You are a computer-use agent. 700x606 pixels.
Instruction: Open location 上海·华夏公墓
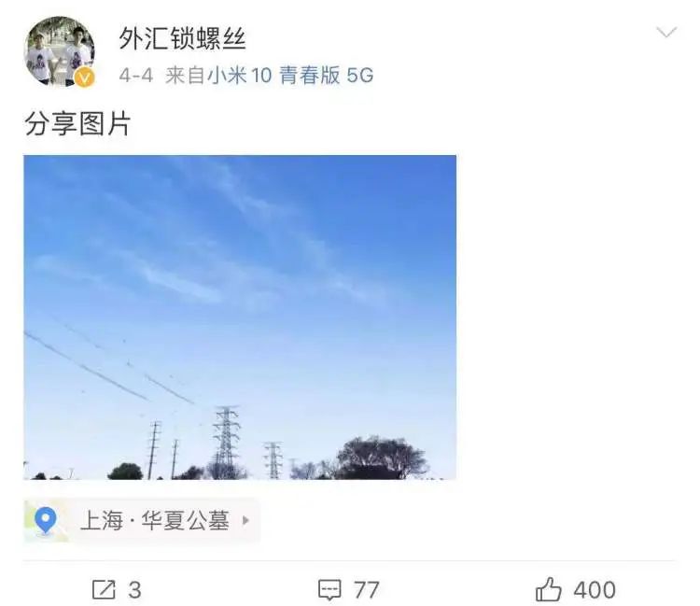tap(154, 521)
